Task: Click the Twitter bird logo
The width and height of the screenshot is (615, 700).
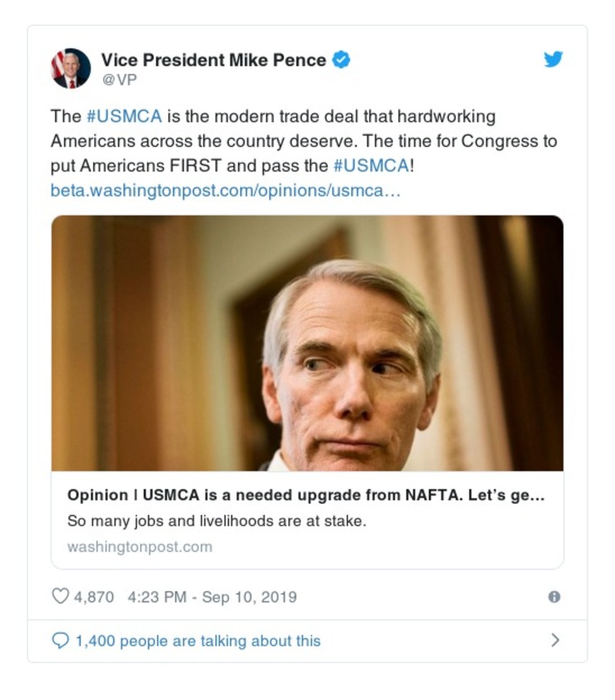Action: (553, 59)
